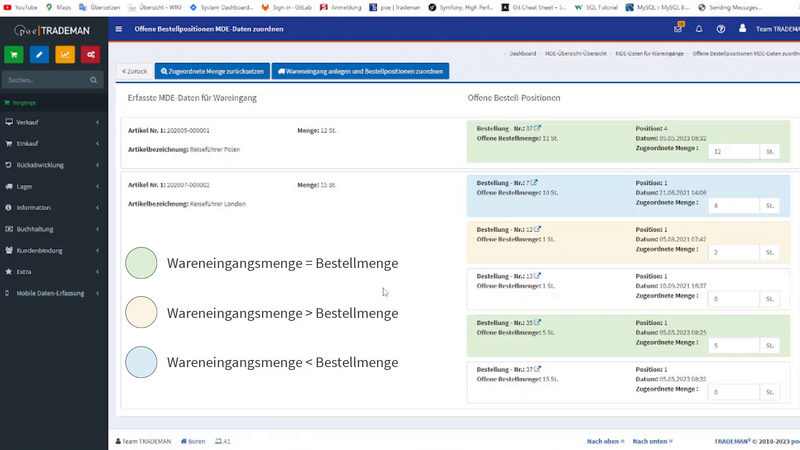Click Wareneingang anlegen und Bestellpositionen zuordnen button

pyautogui.click(x=360, y=71)
